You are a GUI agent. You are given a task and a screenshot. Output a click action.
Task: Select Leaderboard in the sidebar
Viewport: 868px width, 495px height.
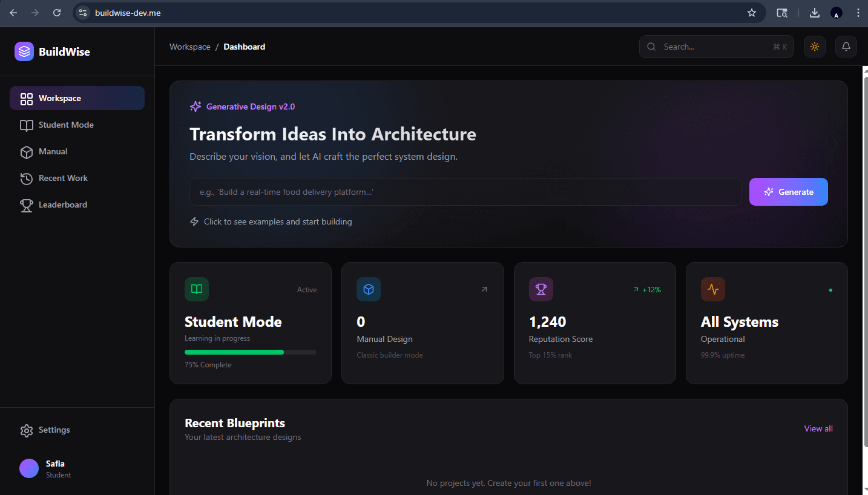63,205
